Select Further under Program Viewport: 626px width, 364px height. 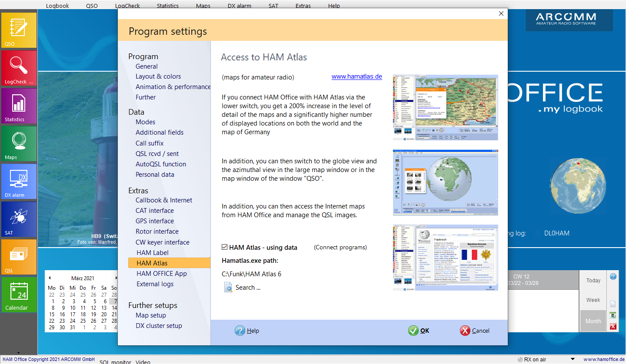click(x=146, y=97)
